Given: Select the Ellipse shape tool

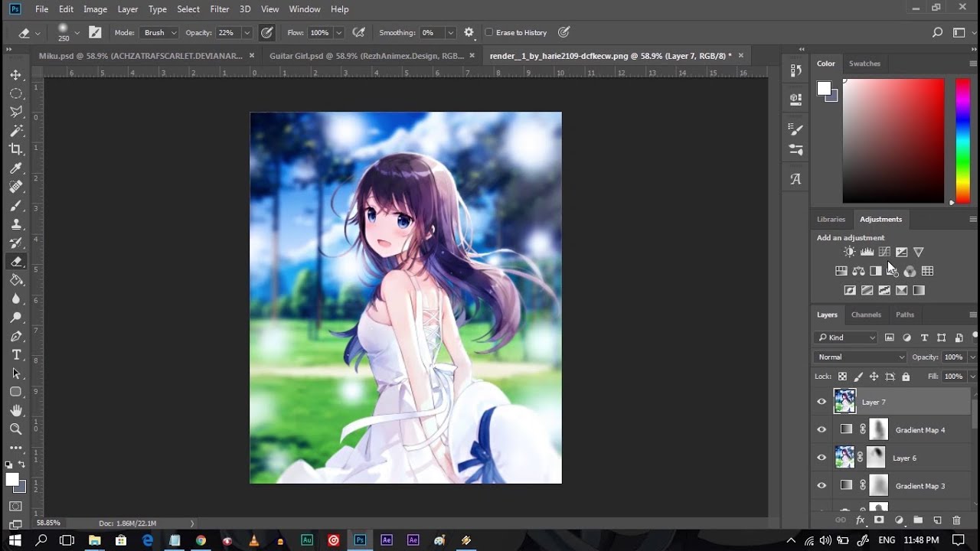Looking at the screenshot, I should [x=15, y=392].
